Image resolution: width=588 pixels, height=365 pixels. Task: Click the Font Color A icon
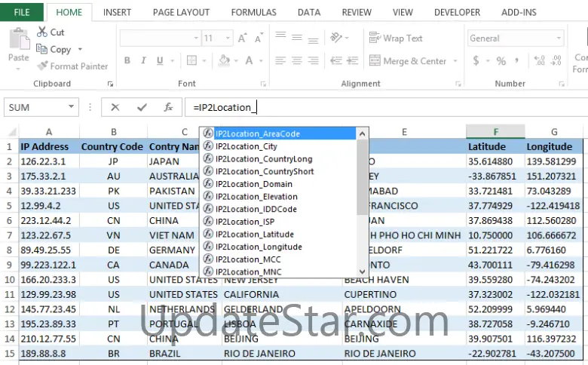[249, 60]
